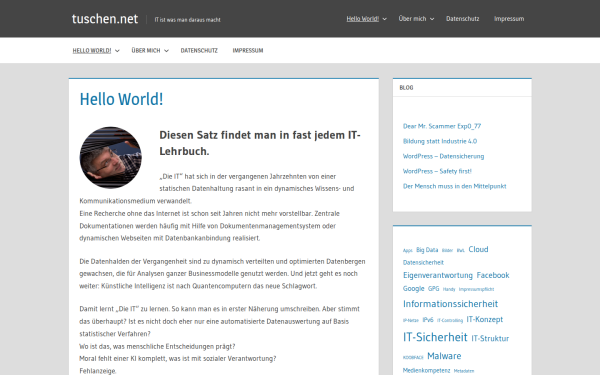Select the 'Big Data' tag
600x375 pixels.
pyautogui.click(x=427, y=250)
